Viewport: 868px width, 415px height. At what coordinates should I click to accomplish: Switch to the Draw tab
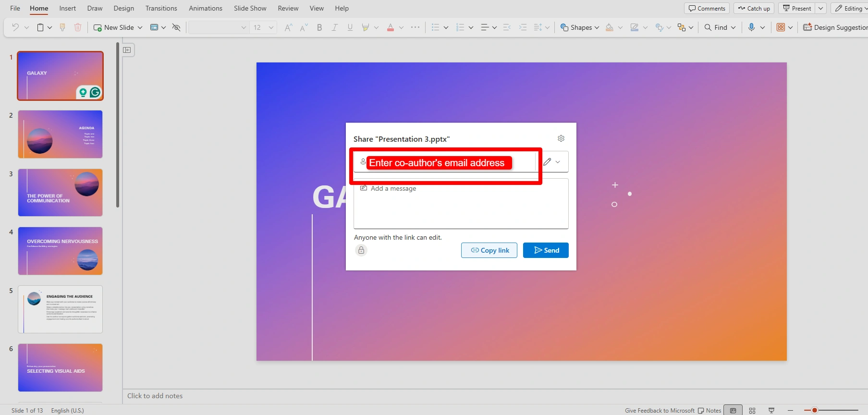[95, 8]
